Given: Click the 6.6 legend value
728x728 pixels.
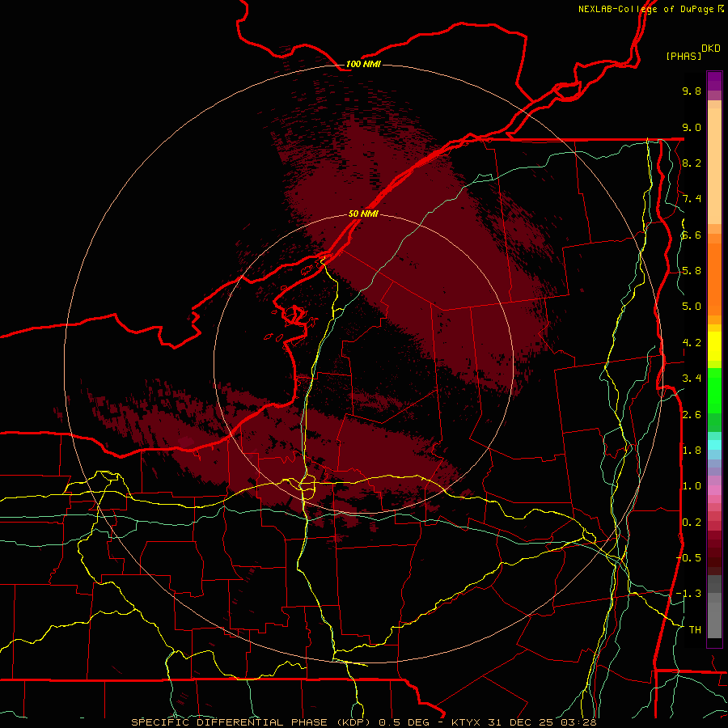Looking at the screenshot, I should 692,235.
